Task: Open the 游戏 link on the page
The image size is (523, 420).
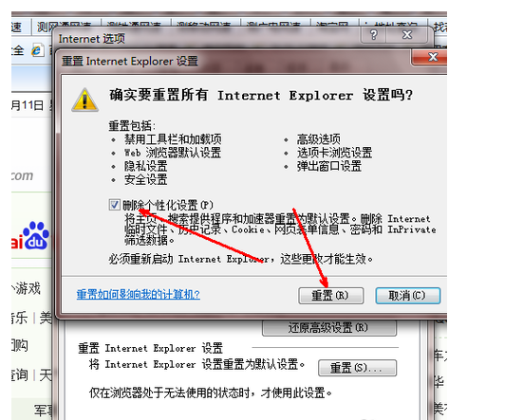Action: point(27,288)
